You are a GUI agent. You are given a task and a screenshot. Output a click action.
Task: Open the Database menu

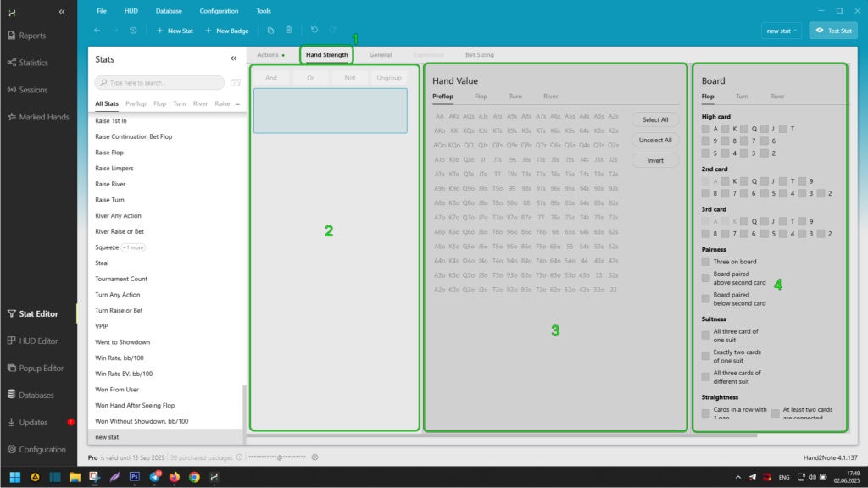point(169,11)
